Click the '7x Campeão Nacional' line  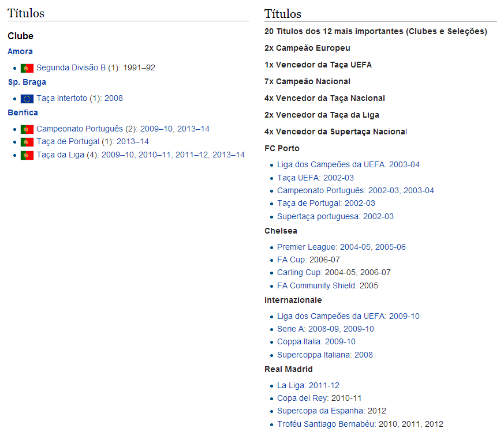(307, 81)
